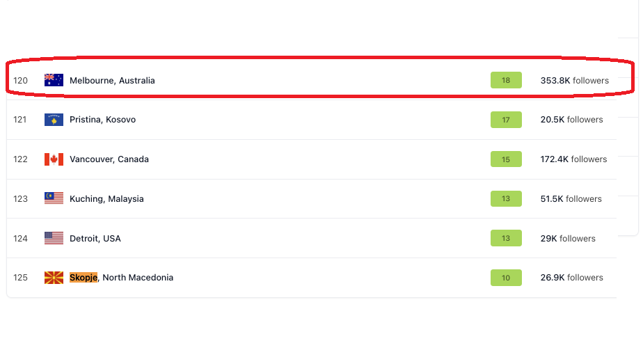Select the Detroit, USA city link

[95, 239]
